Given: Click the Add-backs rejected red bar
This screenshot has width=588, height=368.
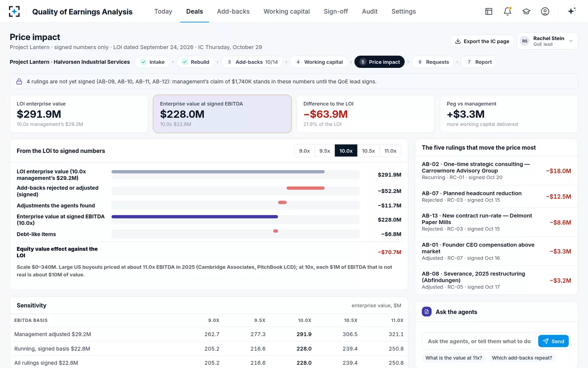Looking at the screenshot, I should pos(305,188).
